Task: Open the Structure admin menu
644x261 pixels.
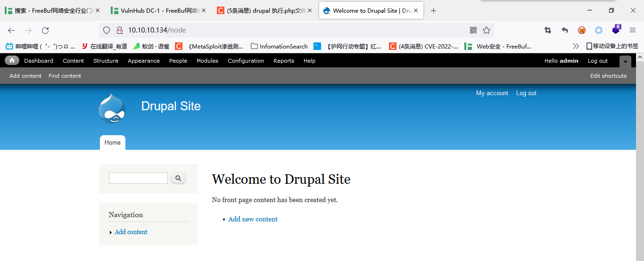Action: coord(106,61)
